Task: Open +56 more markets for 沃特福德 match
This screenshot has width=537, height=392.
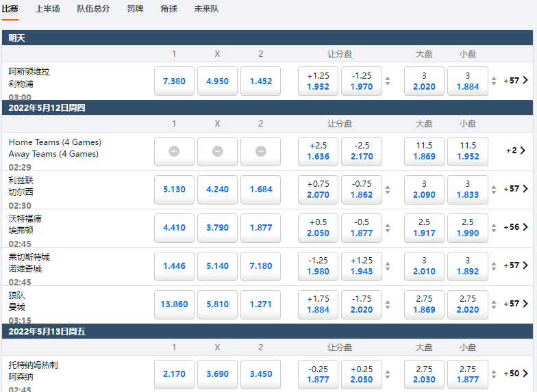Action: click(516, 227)
